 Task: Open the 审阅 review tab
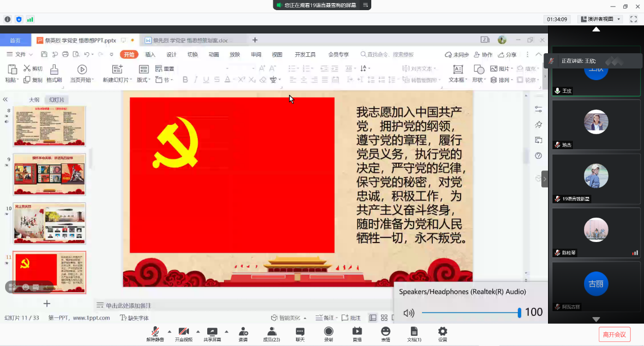coord(255,54)
